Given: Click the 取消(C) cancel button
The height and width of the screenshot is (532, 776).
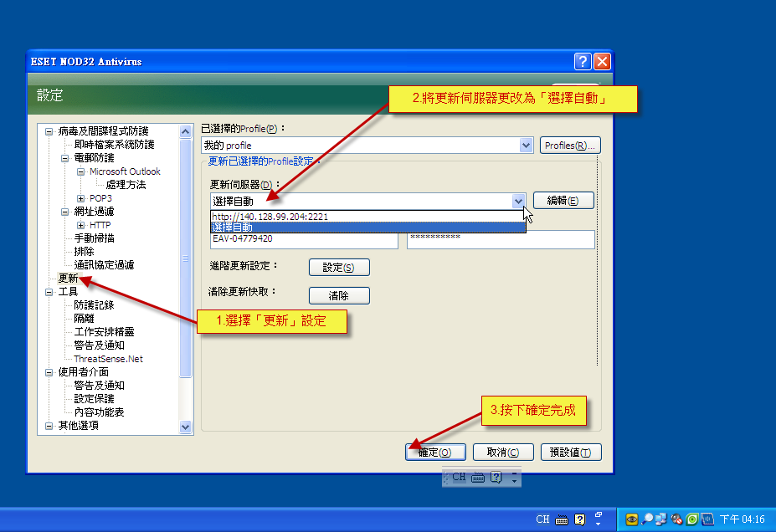Looking at the screenshot, I should [503, 453].
